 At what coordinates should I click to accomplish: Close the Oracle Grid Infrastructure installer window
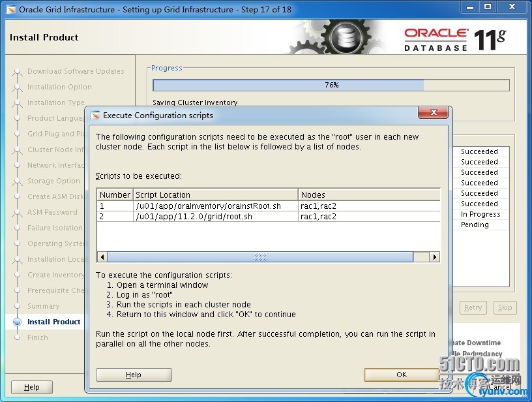(x=512, y=7)
